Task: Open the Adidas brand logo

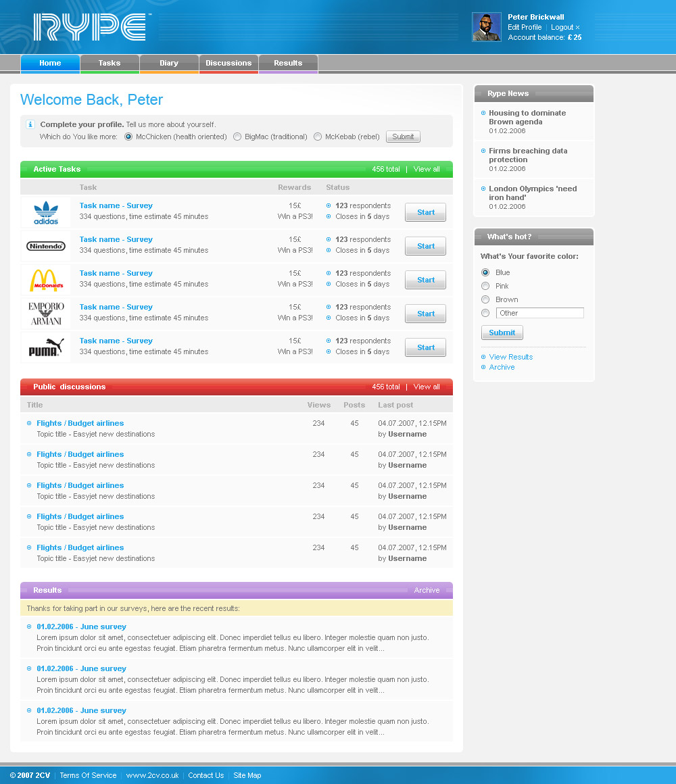Action: 46,212
